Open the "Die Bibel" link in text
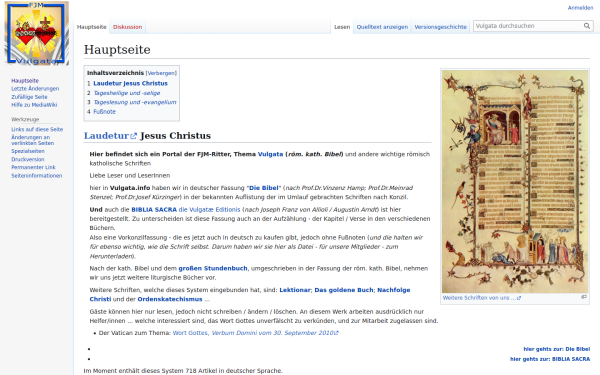The width and height of the screenshot is (600, 375). point(264,188)
